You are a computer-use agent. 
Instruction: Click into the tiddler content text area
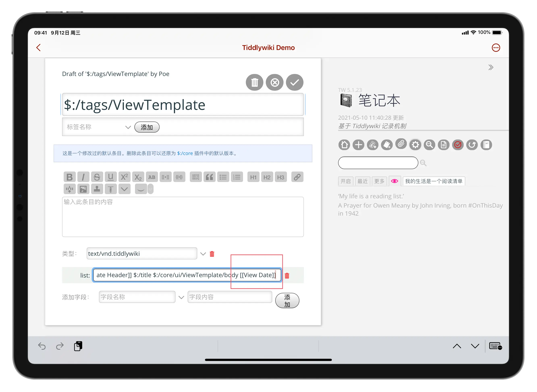pyautogui.click(x=183, y=217)
